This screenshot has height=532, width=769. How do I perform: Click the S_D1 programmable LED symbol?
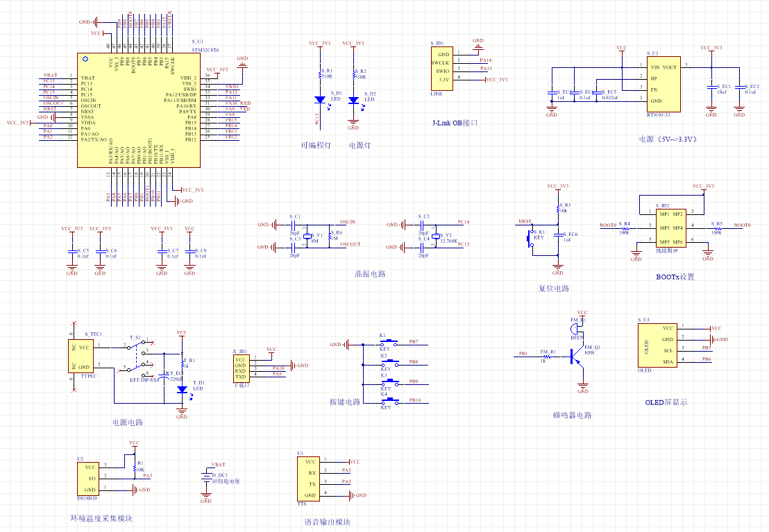click(319, 101)
